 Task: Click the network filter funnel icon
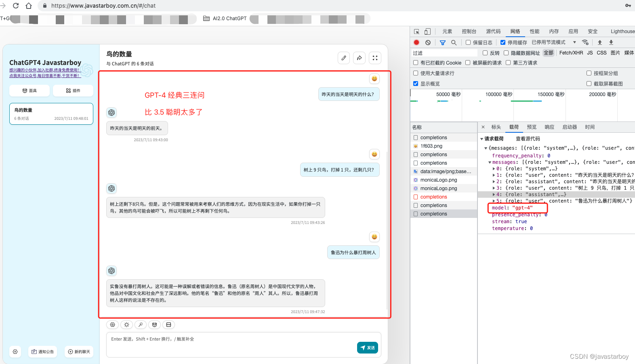pos(443,42)
